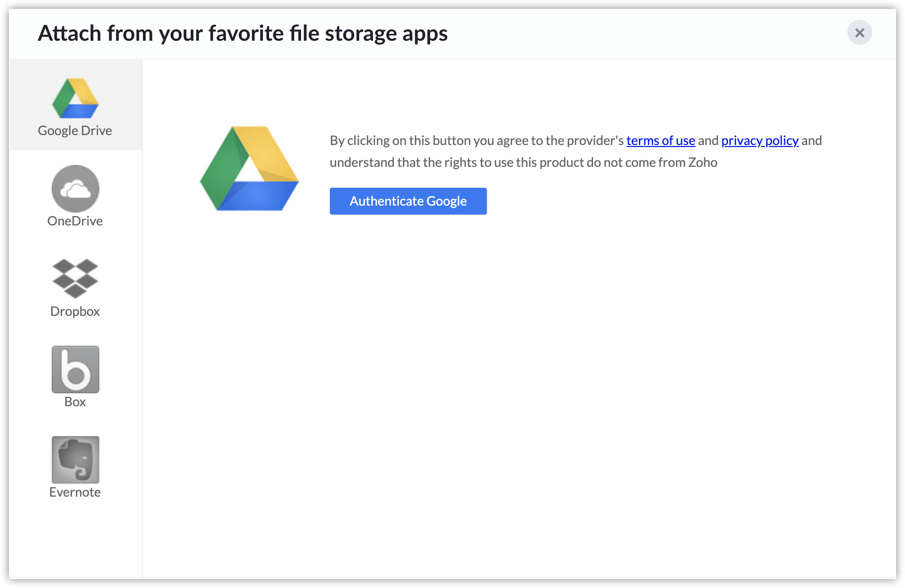
Task: Open the terms of use link
Action: [661, 141]
